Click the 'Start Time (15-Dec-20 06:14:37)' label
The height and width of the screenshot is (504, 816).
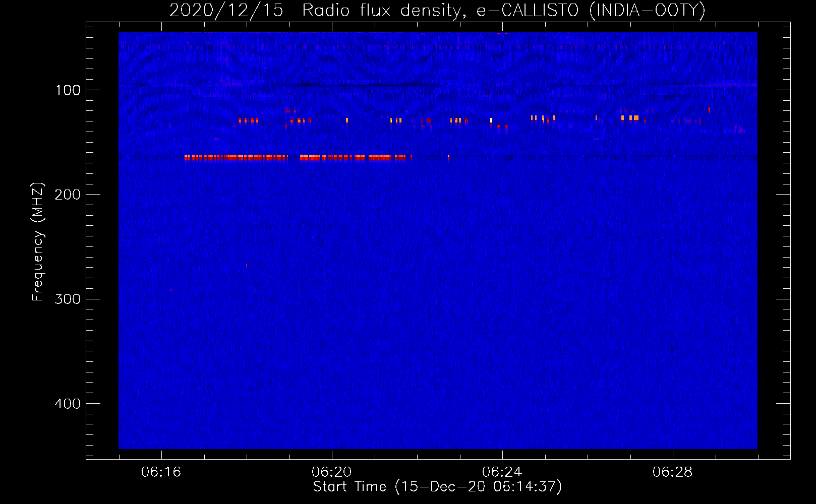pos(437,487)
